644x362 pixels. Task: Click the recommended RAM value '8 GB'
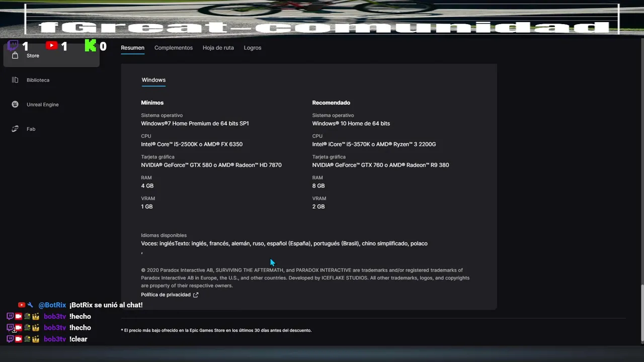point(318,186)
